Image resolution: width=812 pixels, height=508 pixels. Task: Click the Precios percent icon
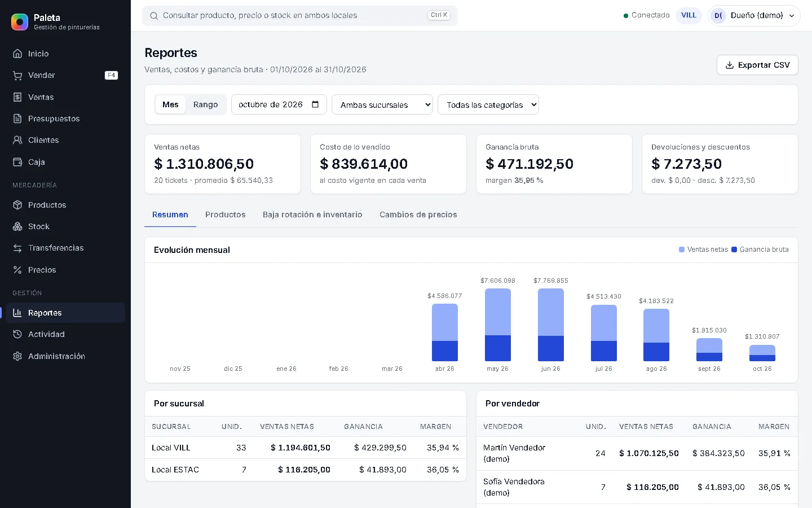[17, 270]
